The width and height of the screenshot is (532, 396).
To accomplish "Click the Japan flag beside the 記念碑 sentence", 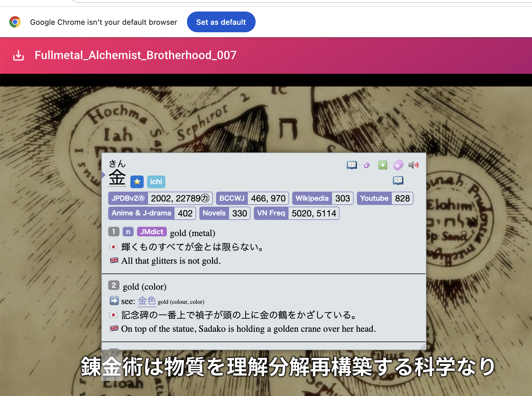I will point(113,315).
